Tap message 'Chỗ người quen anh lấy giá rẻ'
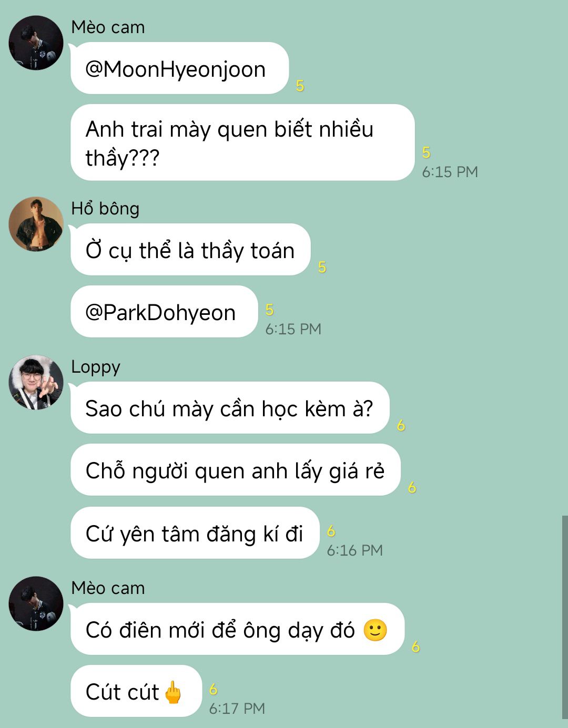The image size is (568, 728). click(x=236, y=470)
